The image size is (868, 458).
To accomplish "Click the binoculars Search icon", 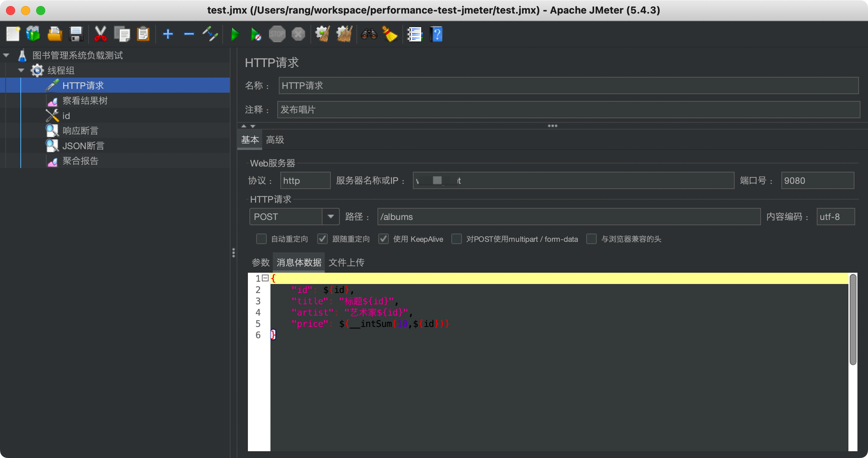I will point(369,34).
